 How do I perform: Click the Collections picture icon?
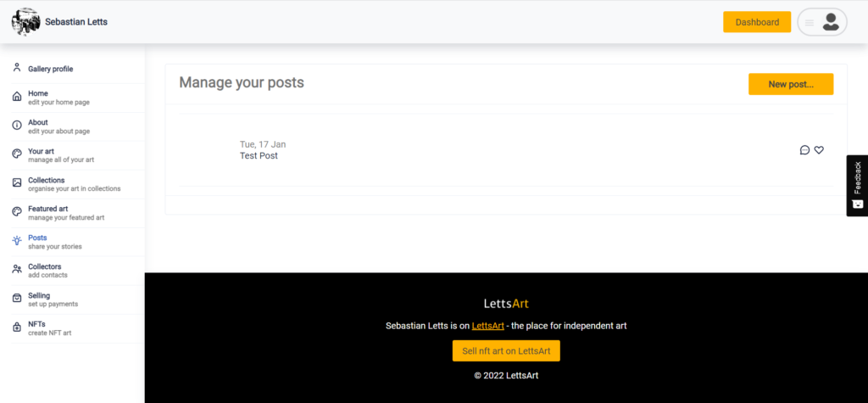(17, 182)
